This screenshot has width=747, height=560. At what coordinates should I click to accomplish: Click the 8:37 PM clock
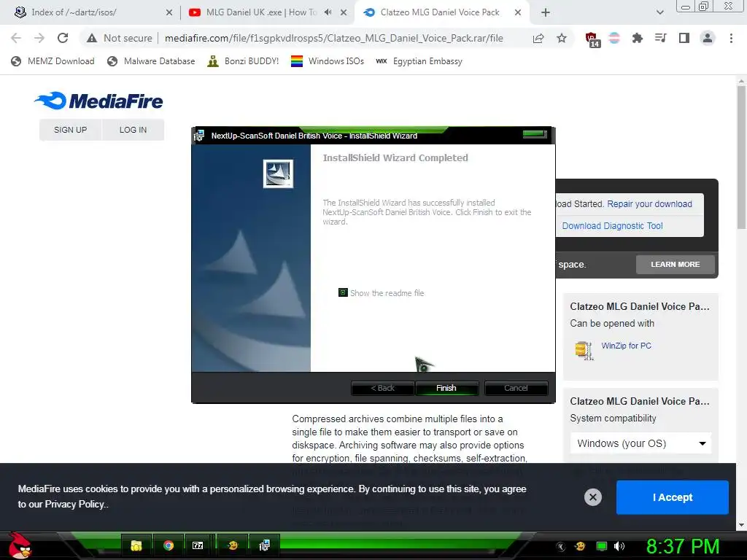(x=683, y=546)
